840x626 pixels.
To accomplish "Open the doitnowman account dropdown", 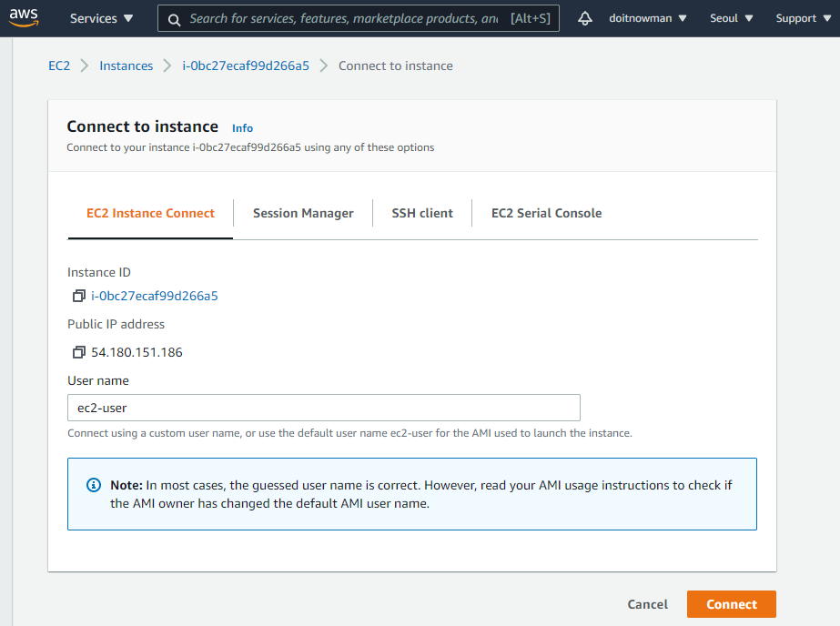I will (648, 18).
